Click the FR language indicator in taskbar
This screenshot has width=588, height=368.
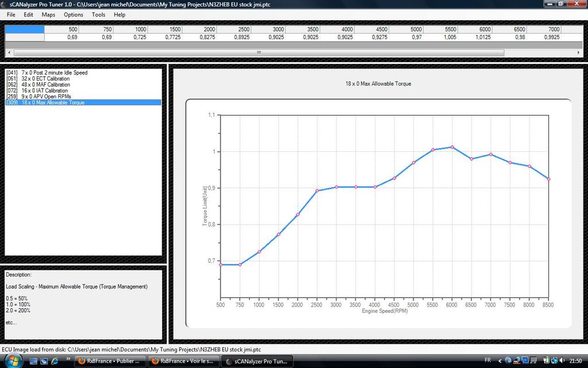click(x=488, y=361)
